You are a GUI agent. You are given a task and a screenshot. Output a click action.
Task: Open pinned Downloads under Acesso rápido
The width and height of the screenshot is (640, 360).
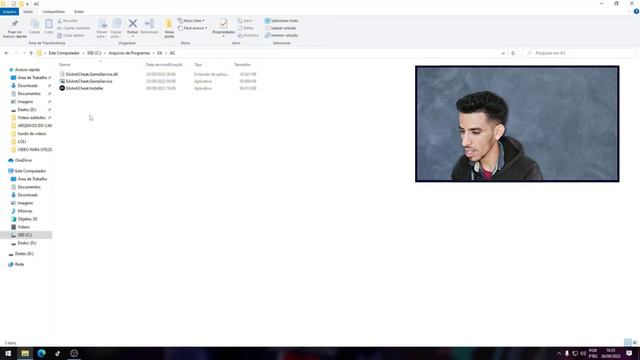click(27, 86)
